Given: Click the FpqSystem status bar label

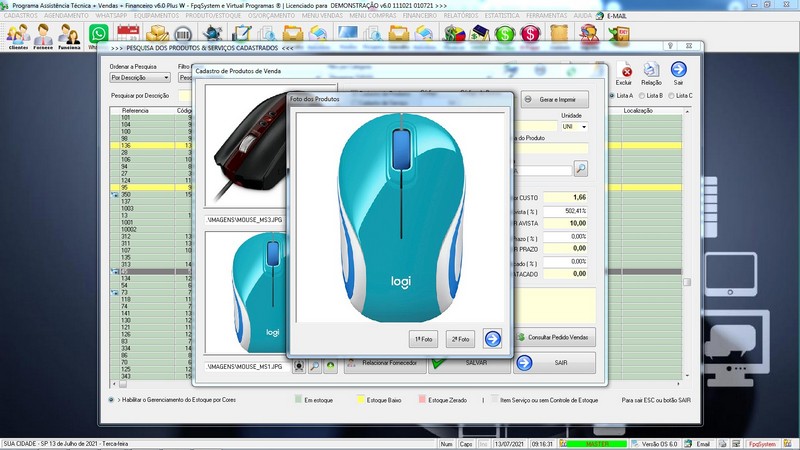Looking at the screenshot, I should pyautogui.click(x=762, y=444).
